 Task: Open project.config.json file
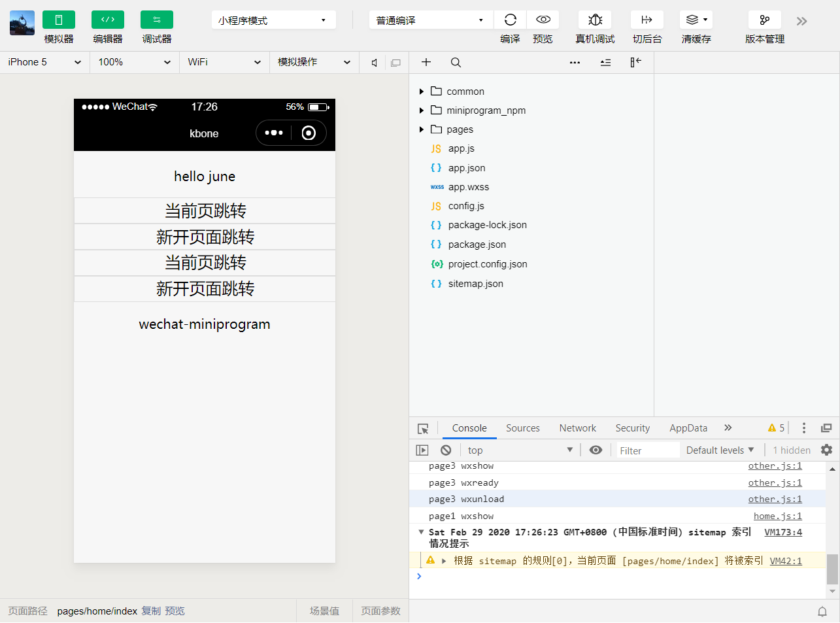[488, 264]
